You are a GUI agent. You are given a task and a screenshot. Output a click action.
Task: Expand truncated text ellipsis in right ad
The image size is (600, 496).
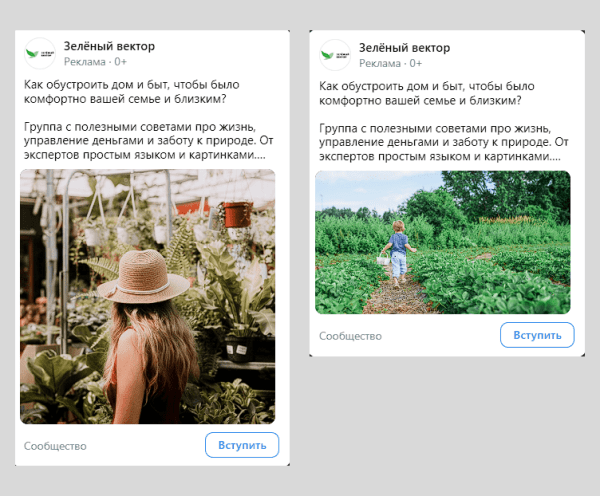(x=557, y=157)
